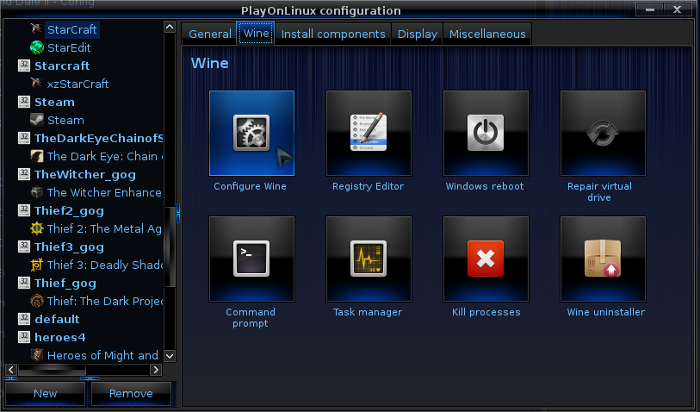Click the Thief 2 gear icon
This screenshot has height=412, width=700.
37,228
